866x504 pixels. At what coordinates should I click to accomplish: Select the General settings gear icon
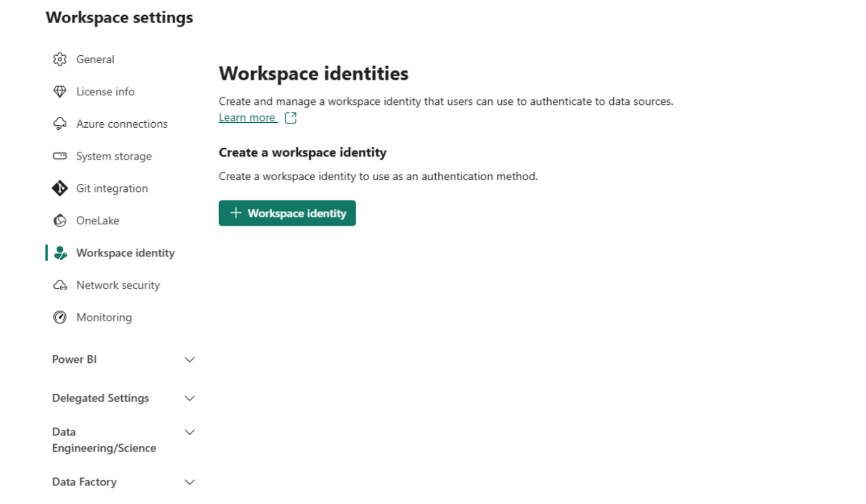(x=60, y=59)
